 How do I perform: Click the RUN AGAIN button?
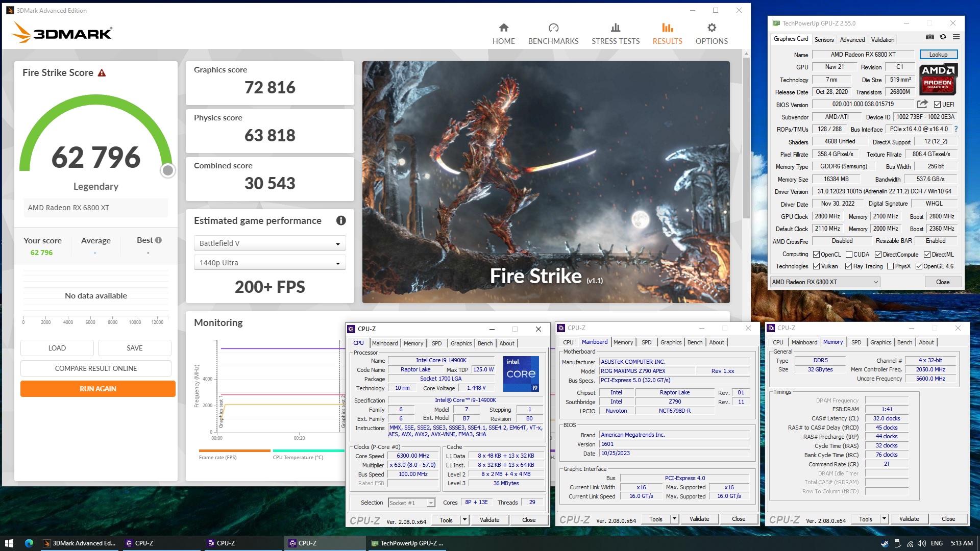98,389
